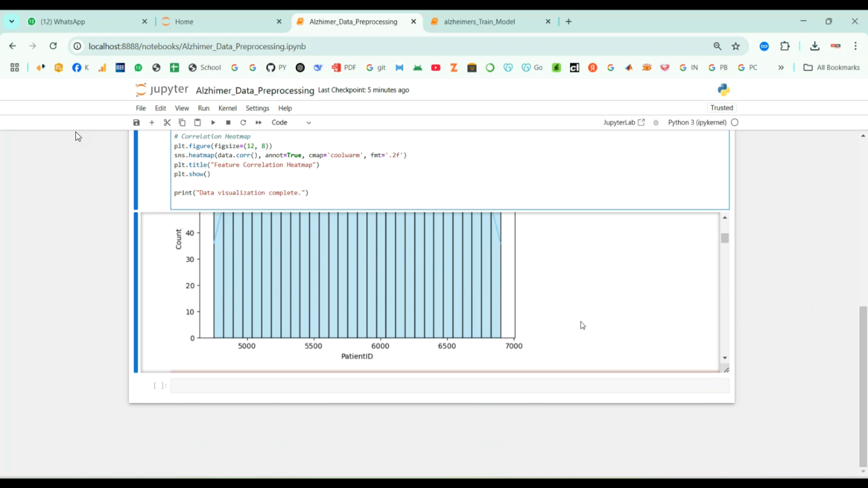Run the current cell
The height and width of the screenshot is (488, 868).
click(213, 123)
